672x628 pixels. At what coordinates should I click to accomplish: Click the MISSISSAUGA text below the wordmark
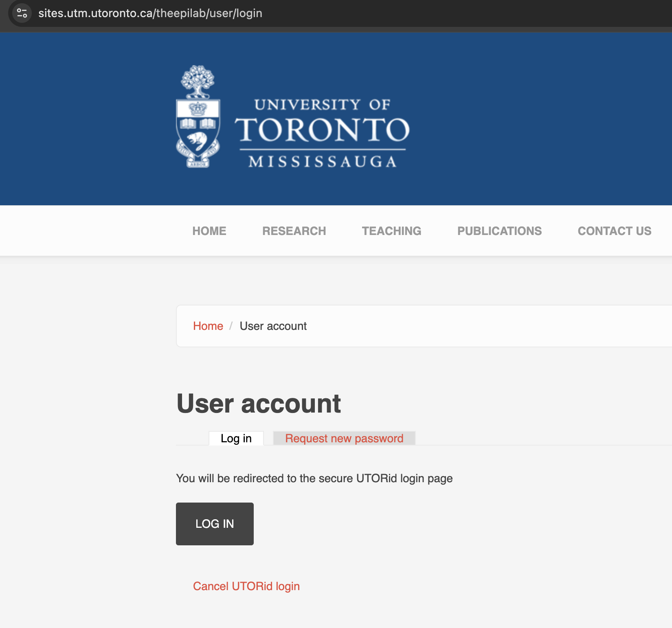pos(323,162)
